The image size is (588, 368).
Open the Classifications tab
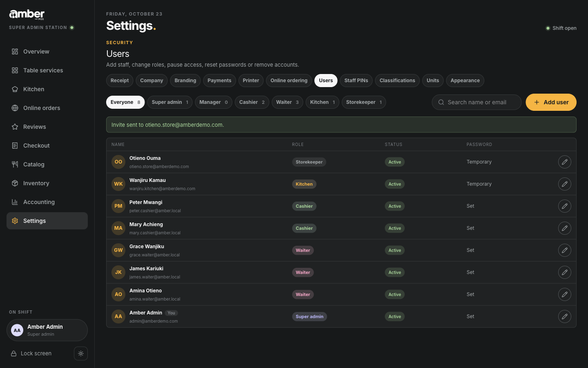(x=397, y=81)
